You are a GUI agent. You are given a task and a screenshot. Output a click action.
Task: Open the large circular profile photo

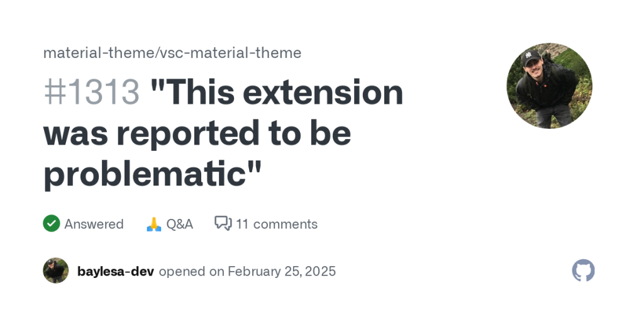pyautogui.click(x=549, y=86)
